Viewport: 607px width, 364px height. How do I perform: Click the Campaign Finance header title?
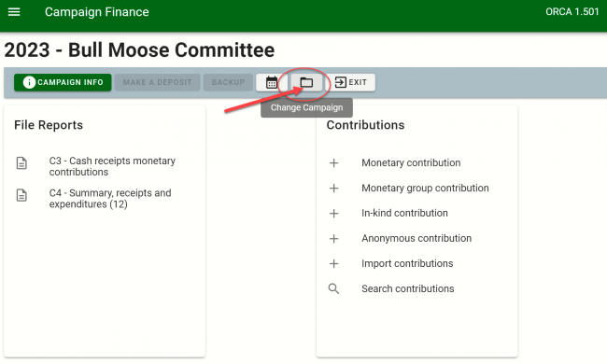[x=97, y=12]
